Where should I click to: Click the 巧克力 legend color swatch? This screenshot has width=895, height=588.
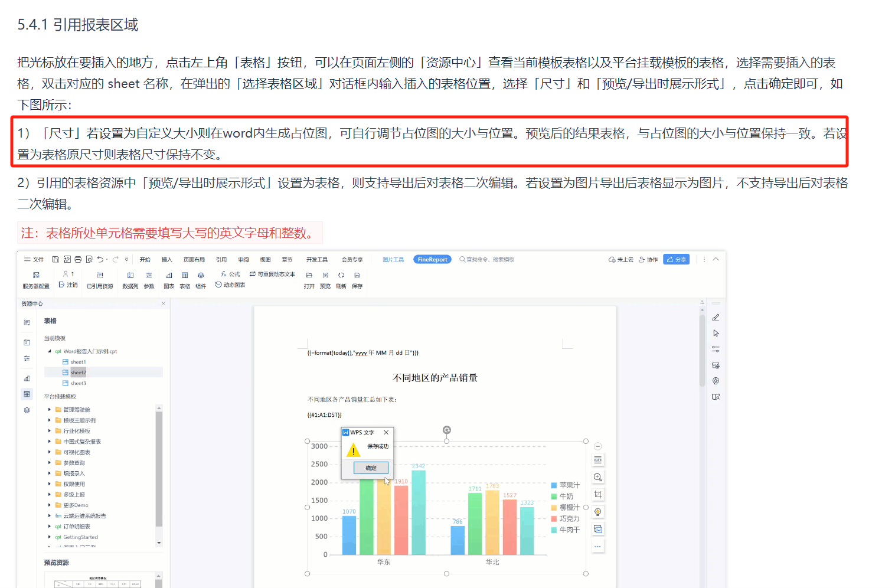pyautogui.click(x=554, y=519)
